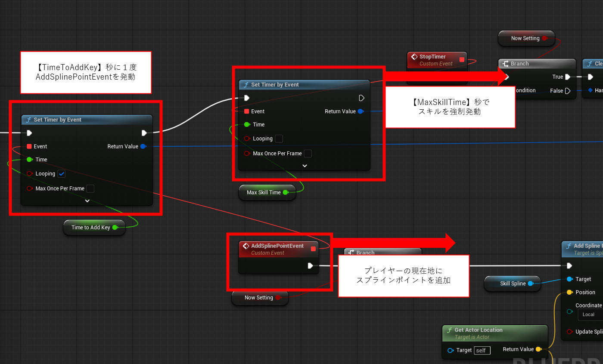Select the StopTimer custom event node title

432,57
